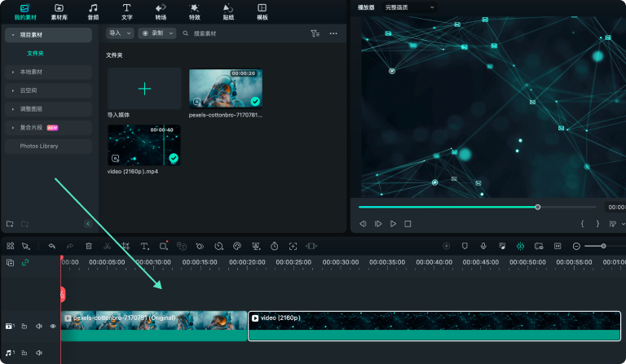This screenshot has height=364, width=626.
Task: Switch to the 特效 effects tab
Action: pyautogui.click(x=194, y=11)
